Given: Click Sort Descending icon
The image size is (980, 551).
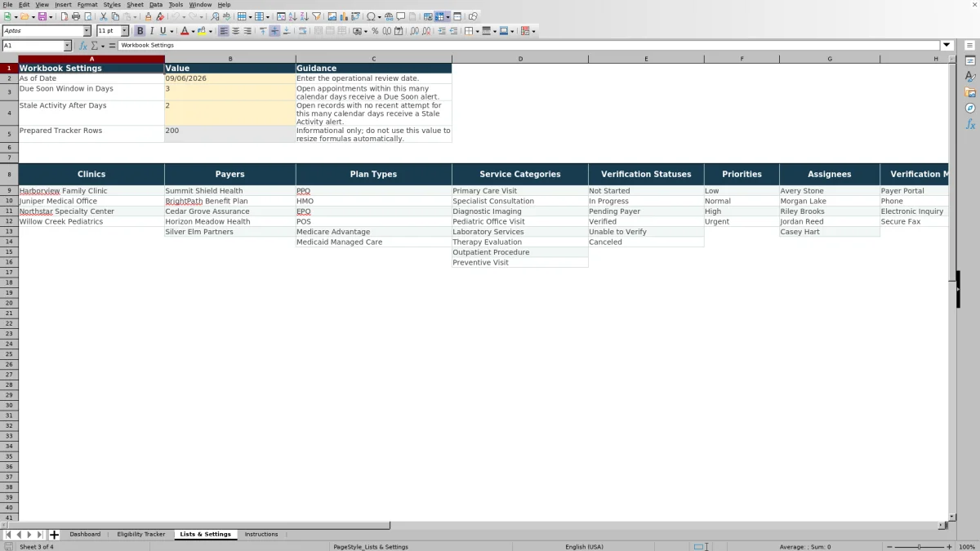Looking at the screenshot, I should [x=304, y=16].
